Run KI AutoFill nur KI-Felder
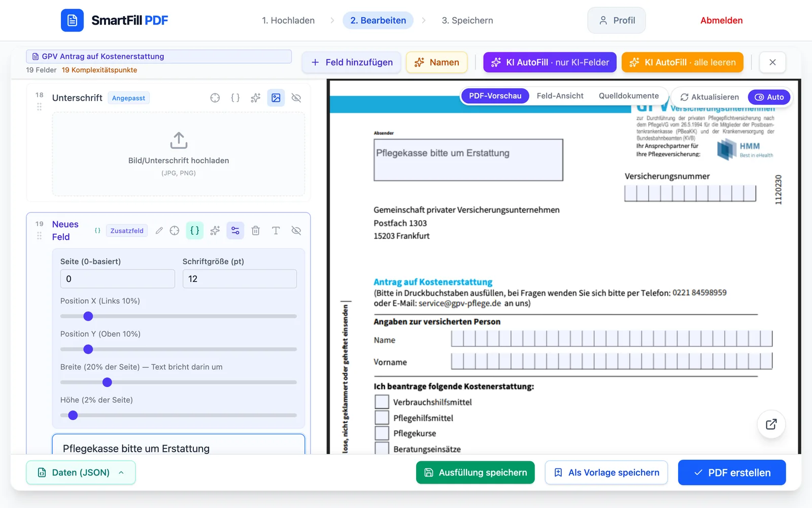The width and height of the screenshot is (812, 508). tap(550, 62)
